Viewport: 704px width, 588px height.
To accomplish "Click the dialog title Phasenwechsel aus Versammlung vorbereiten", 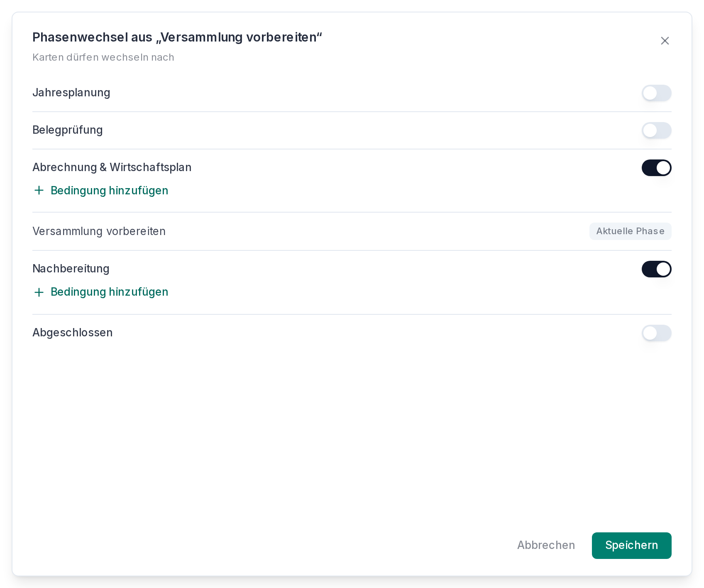I will pos(177,37).
